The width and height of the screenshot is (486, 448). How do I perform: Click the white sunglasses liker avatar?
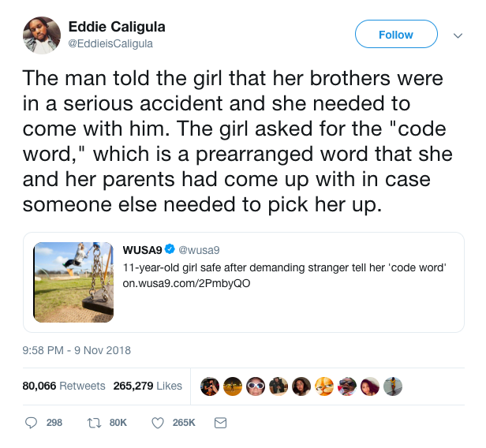click(256, 386)
